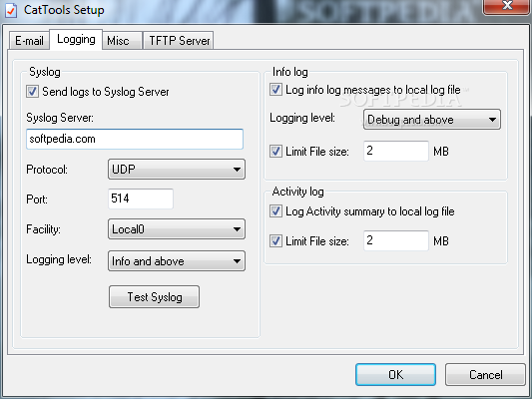Focus the Syslog Server text field

tap(135, 139)
